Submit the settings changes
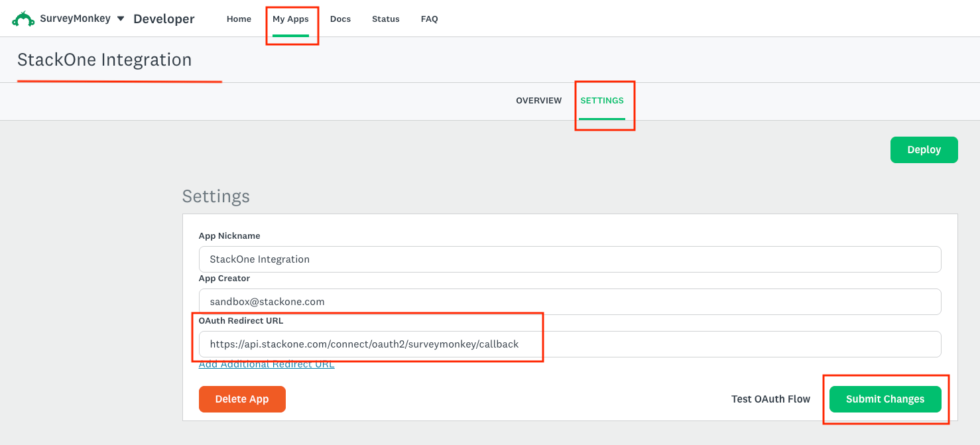Viewport: 980px width, 445px height. [x=885, y=399]
